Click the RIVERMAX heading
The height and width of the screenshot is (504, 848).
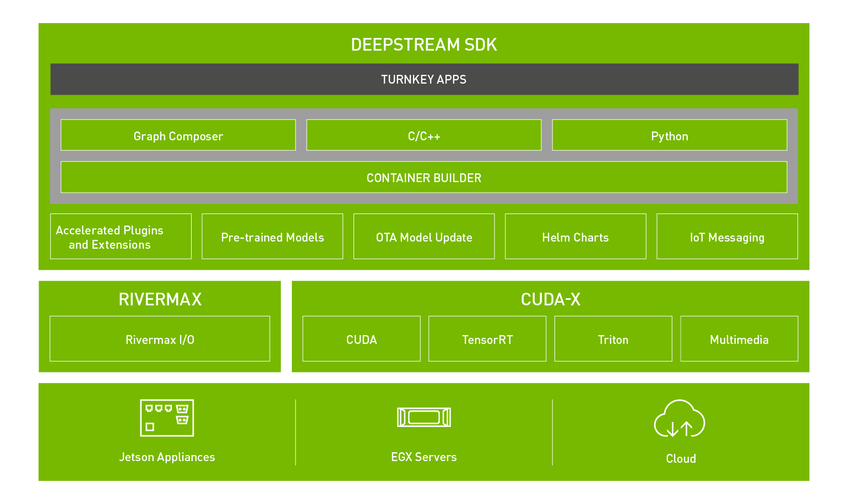(160, 299)
